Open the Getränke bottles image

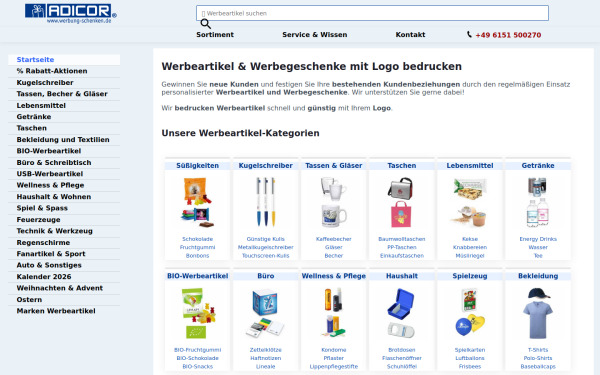(538, 202)
